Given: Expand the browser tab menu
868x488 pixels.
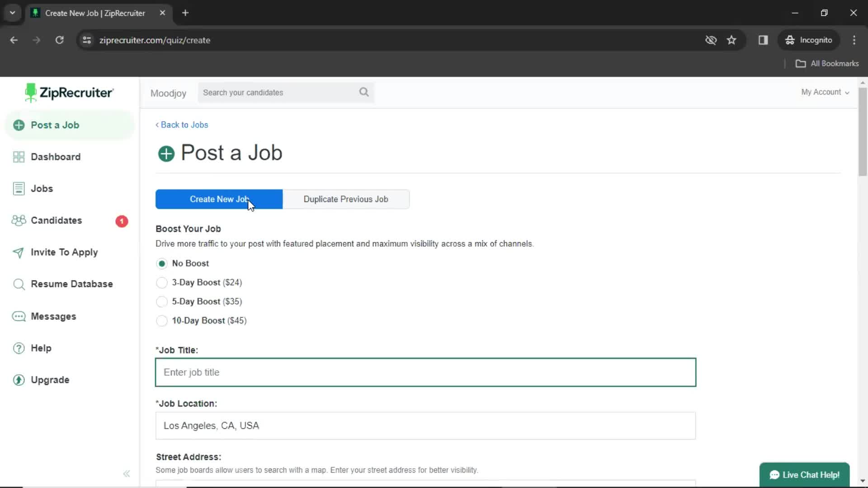Looking at the screenshot, I should coord(12,13).
